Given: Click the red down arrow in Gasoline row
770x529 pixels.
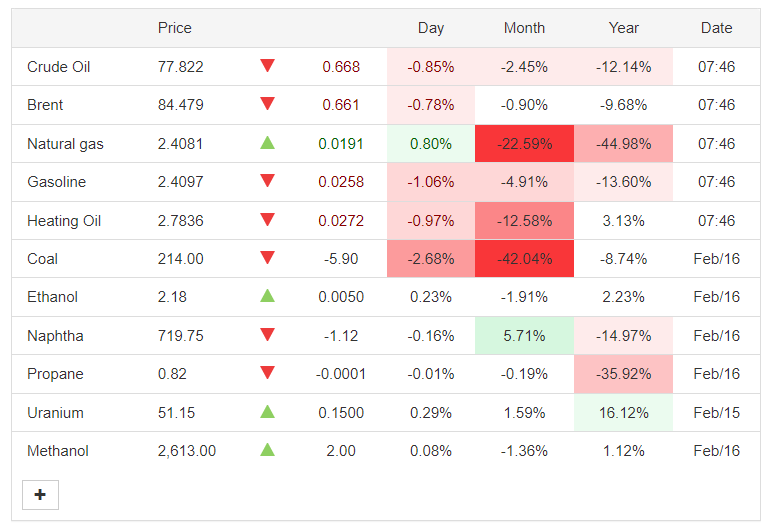Looking at the screenshot, I should (267, 181).
